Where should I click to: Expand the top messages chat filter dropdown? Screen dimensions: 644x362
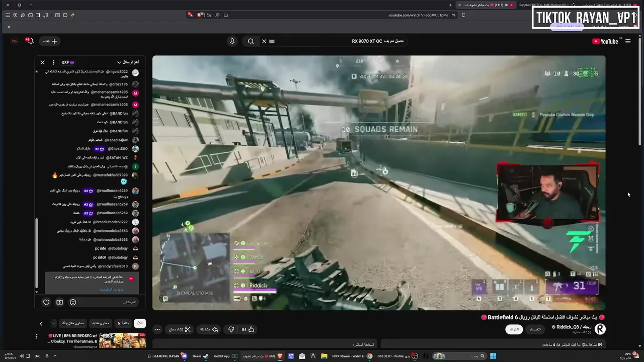pyautogui.click(x=128, y=62)
